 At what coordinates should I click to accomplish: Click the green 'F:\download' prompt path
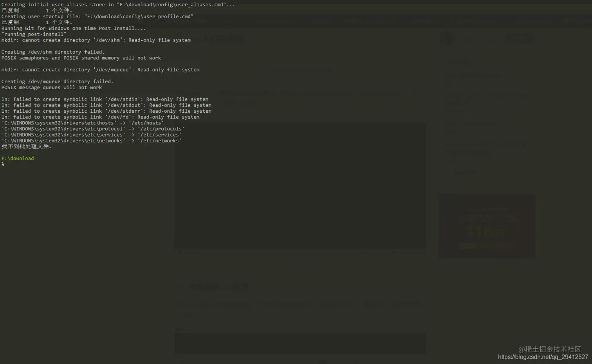(18, 158)
